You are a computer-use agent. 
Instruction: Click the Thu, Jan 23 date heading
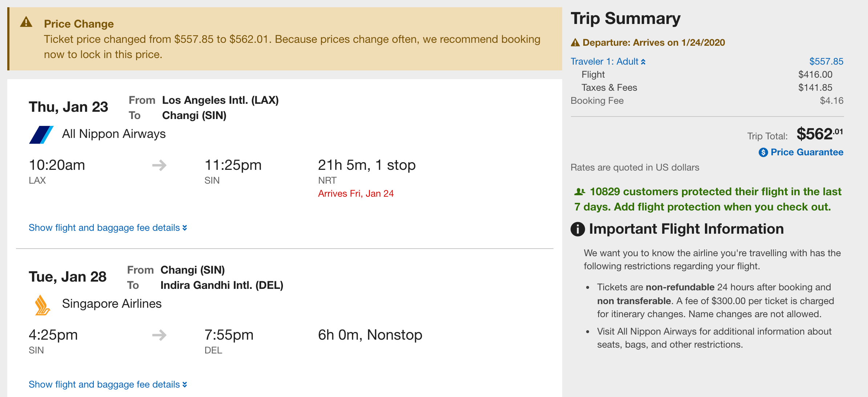click(x=68, y=107)
